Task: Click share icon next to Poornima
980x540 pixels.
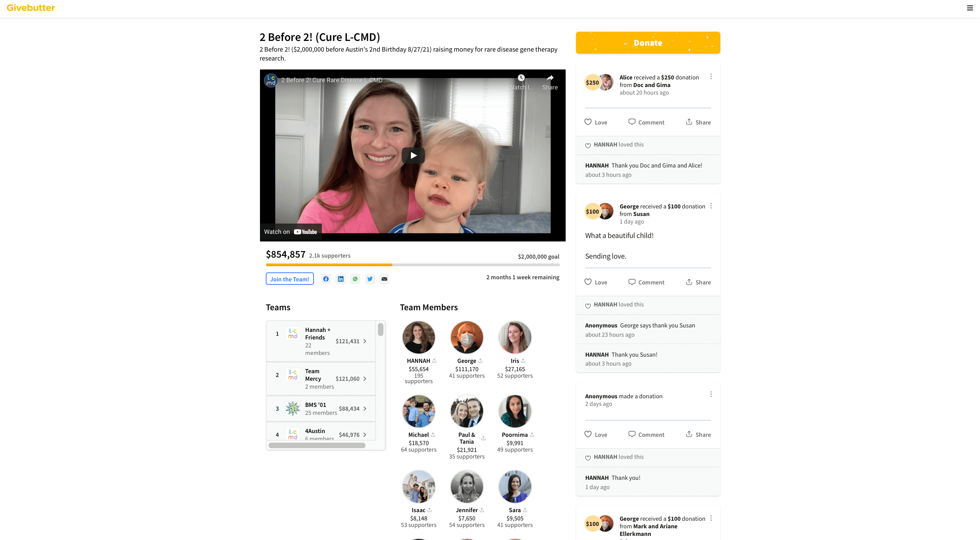Action: tap(532, 434)
